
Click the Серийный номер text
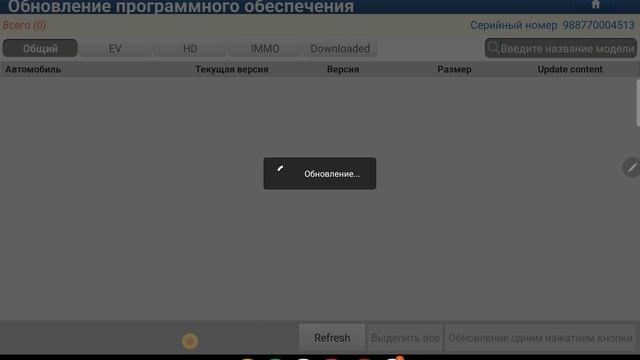click(x=552, y=25)
